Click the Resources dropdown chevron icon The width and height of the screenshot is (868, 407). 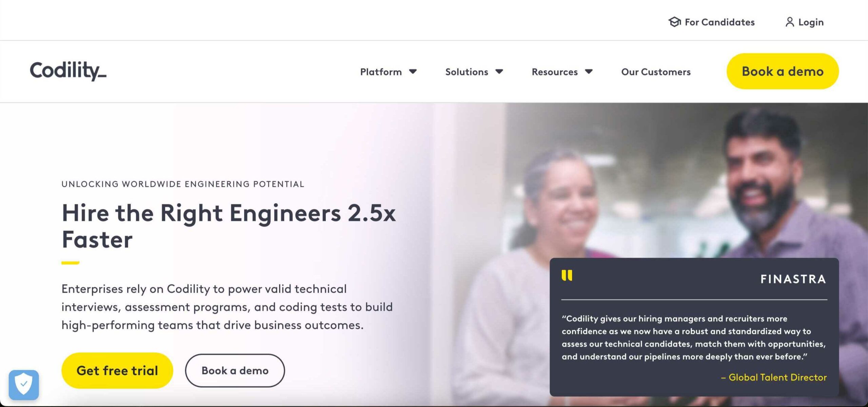click(x=589, y=72)
